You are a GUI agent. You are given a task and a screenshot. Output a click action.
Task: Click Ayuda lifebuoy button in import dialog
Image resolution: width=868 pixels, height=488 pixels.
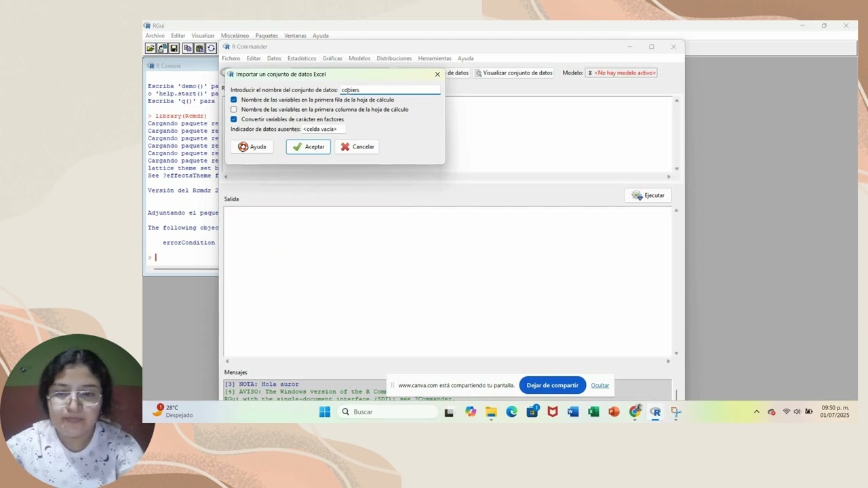tap(252, 146)
